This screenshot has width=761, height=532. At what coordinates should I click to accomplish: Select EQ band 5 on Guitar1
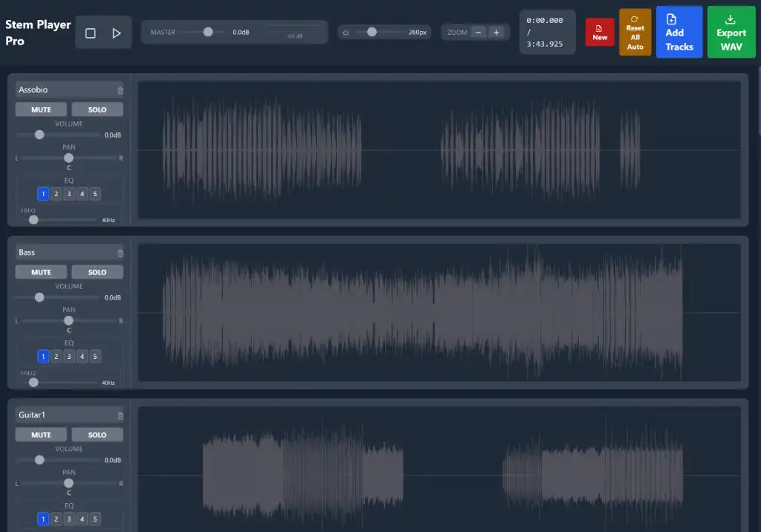95,519
